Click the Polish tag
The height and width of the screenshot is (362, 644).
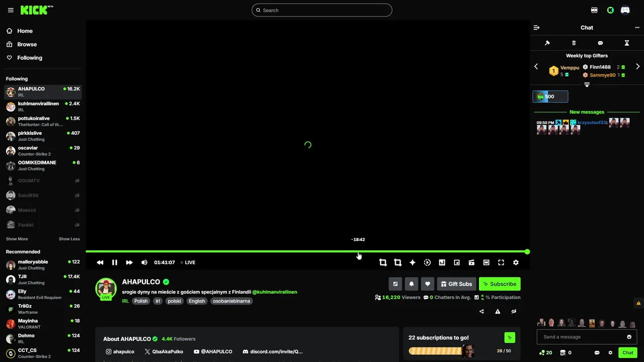141,301
